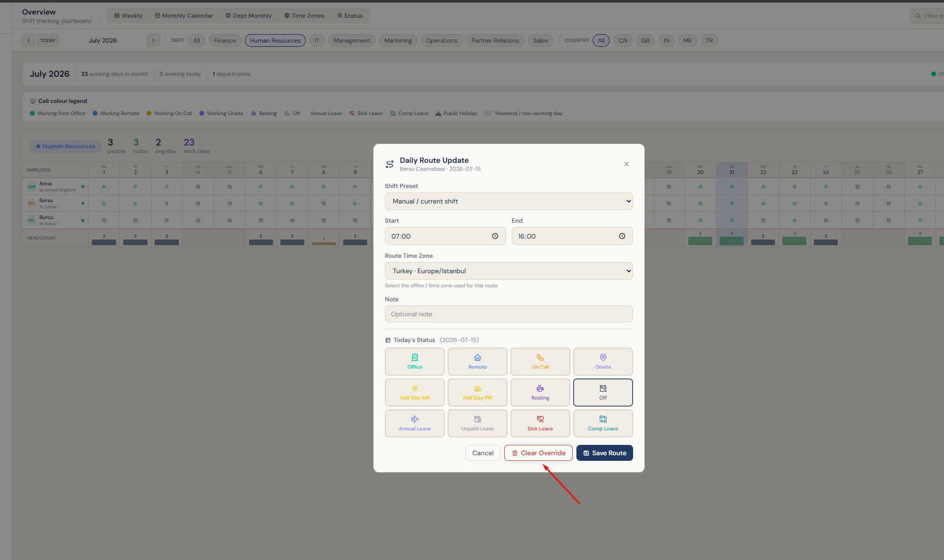This screenshot has width=944, height=560.
Task: Filter country by All
Action: (601, 40)
